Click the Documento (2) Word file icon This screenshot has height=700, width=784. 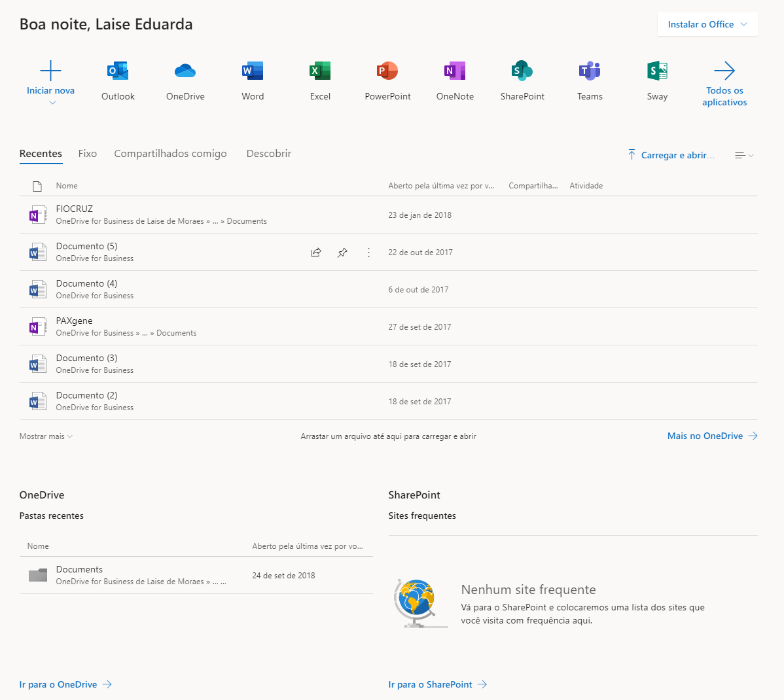click(x=37, y=402)
